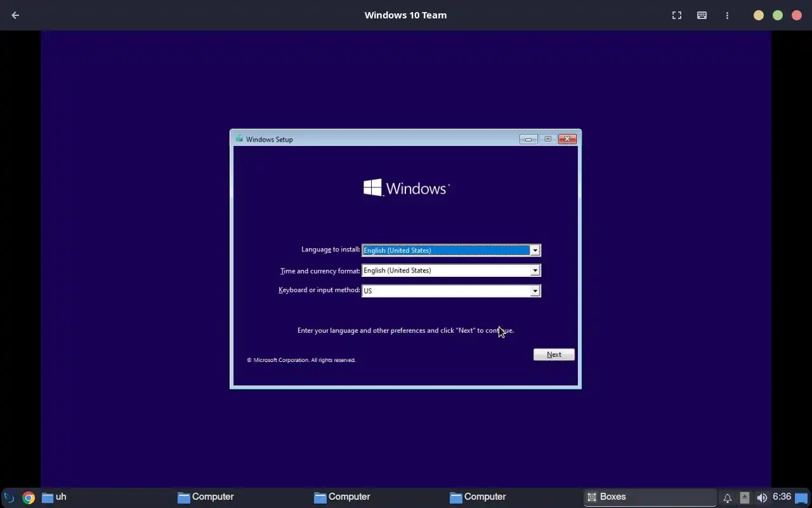Click the instruction text about preferences

(x=405, y=330)
